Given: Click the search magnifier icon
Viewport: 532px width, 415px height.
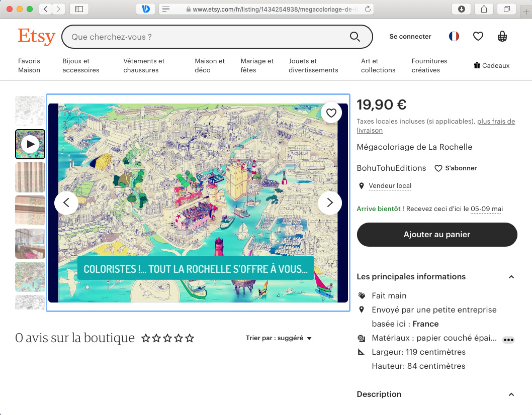Looking at the screenshot, I should [354, 37].
